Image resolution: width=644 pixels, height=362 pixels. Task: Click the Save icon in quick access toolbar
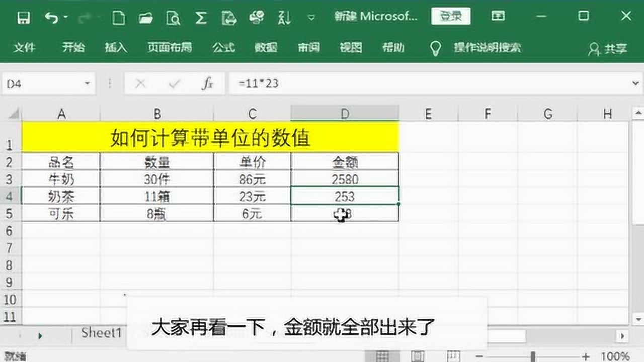[24, 18]
